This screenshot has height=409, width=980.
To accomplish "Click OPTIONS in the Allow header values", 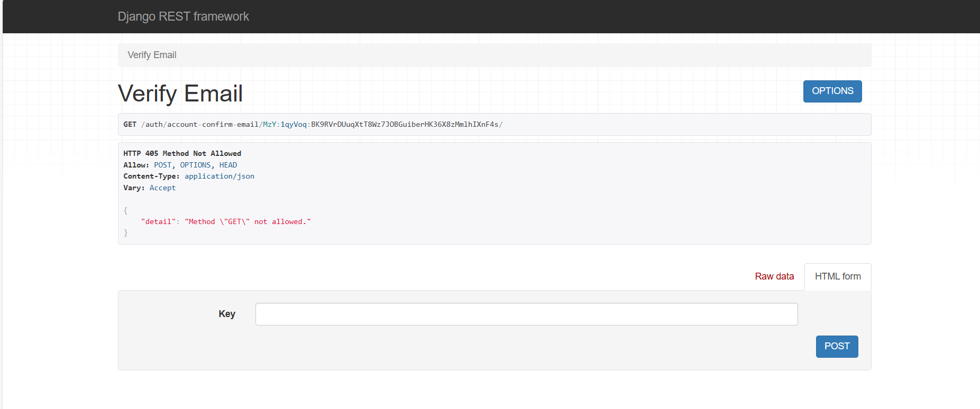I will point(195,165).
